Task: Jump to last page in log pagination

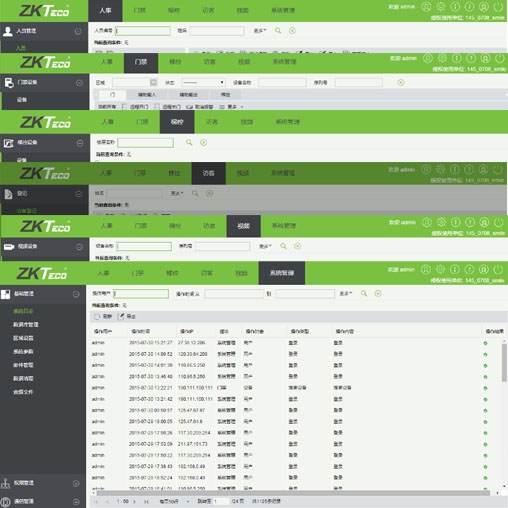Action: (146, 501)
